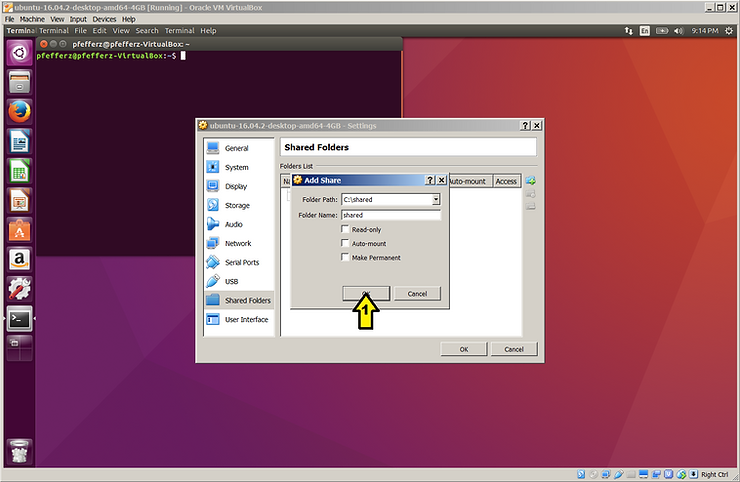This screenshot has width=740, height=482.
Task: Select Network in the settings sidebar
Action: (x=237, y=243)
